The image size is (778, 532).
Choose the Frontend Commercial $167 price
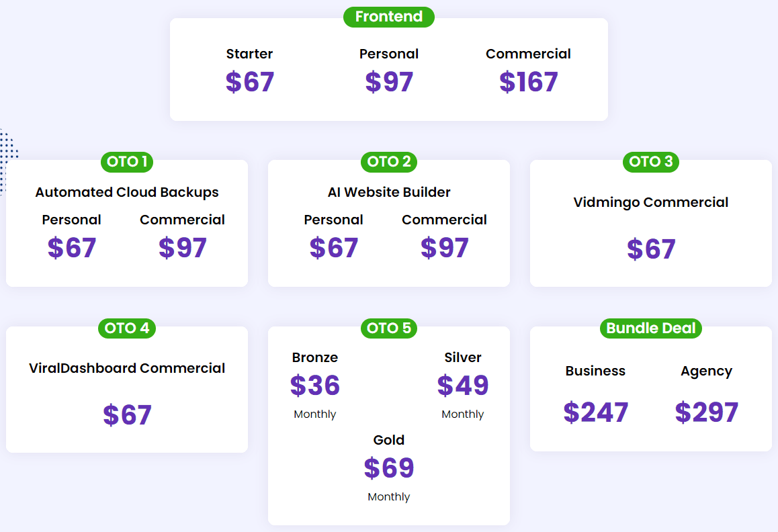[x=529, y=82]
